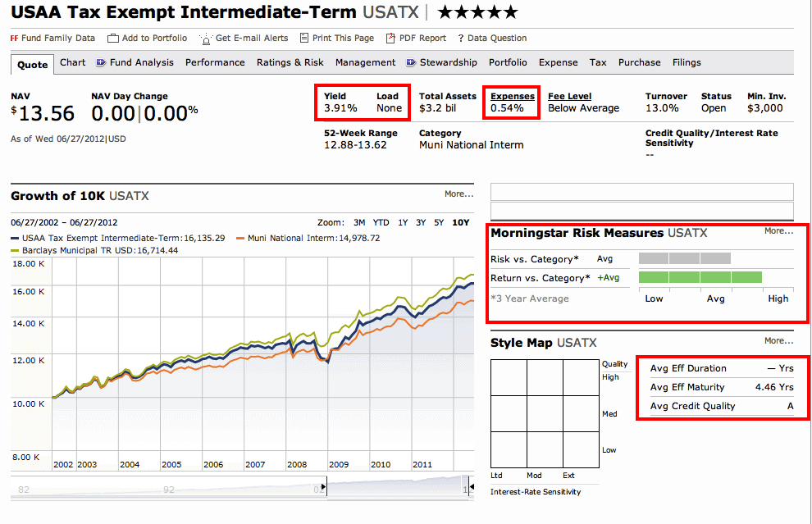
Task: Click the Status value Open
Action: click(714, 108)
